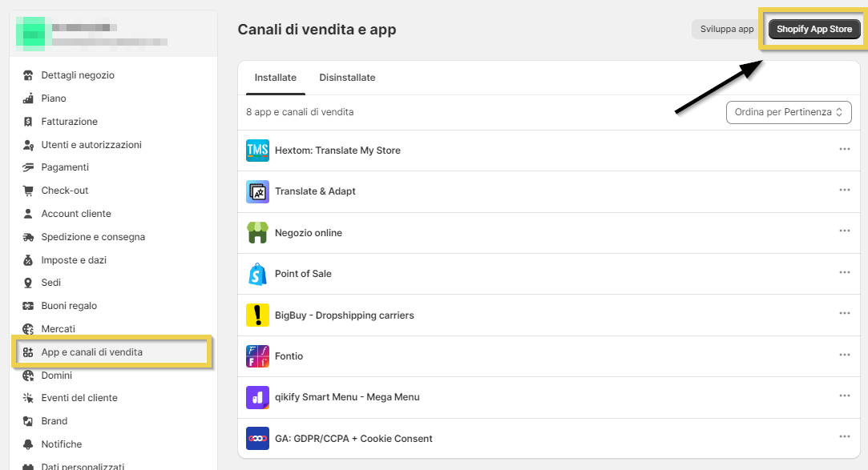The image size is (868, 470).
Task: Select the Installate tab
Action: tap(276, 78)
